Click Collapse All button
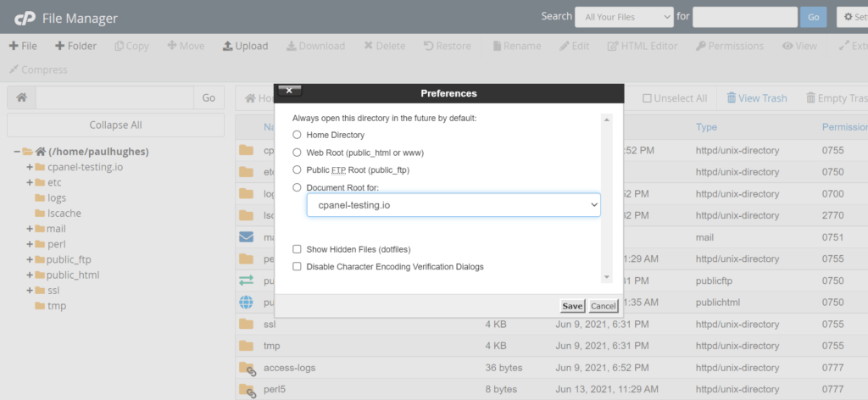The height and width of the screenshot is (400, 868). click(x=115, y=125)
